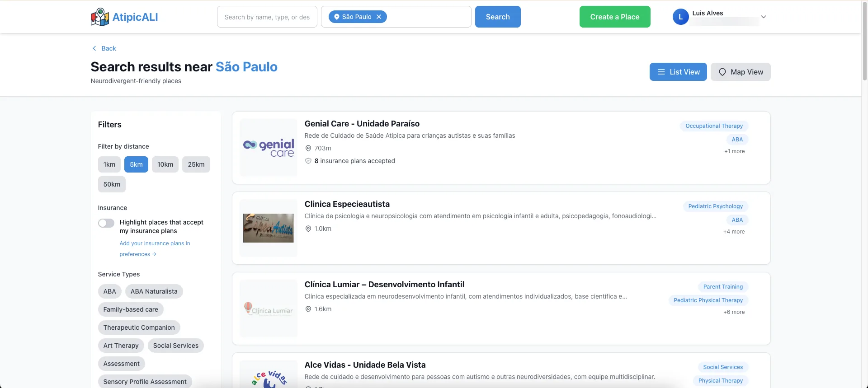Remove the São Paulo location chip

coord(379,17)
